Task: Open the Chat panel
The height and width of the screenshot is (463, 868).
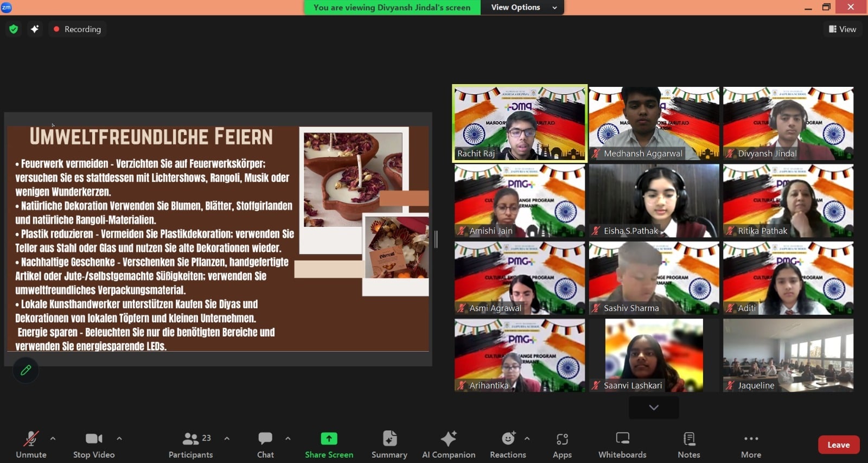Action: (265, 445)
